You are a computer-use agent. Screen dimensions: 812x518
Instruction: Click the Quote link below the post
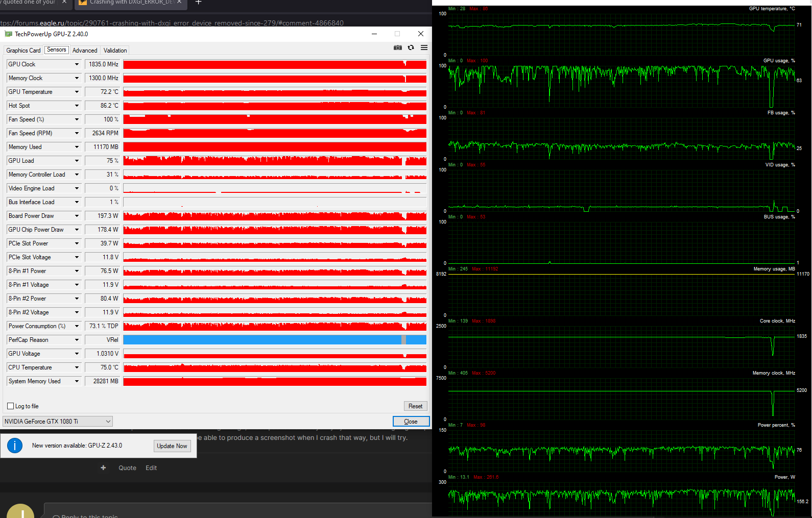[128, 468]
